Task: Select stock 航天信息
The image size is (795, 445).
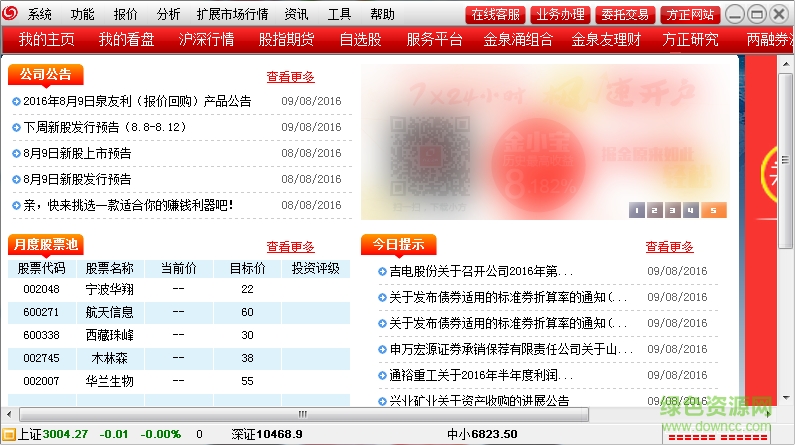Action: coord(110,312)
